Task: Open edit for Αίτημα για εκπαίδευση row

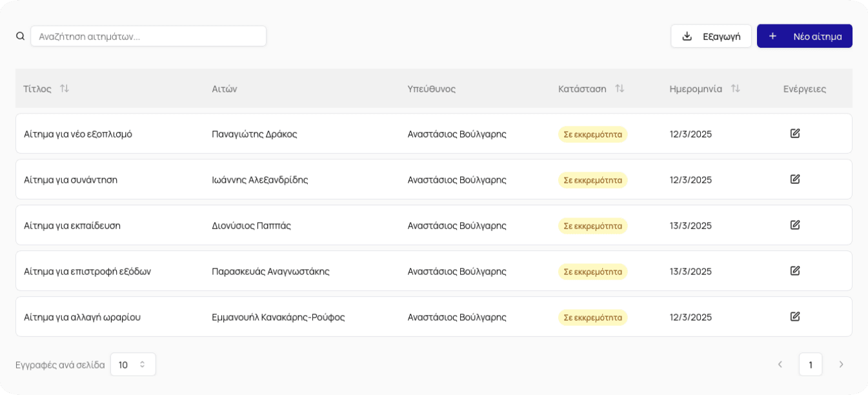Action: coord(795,225)
